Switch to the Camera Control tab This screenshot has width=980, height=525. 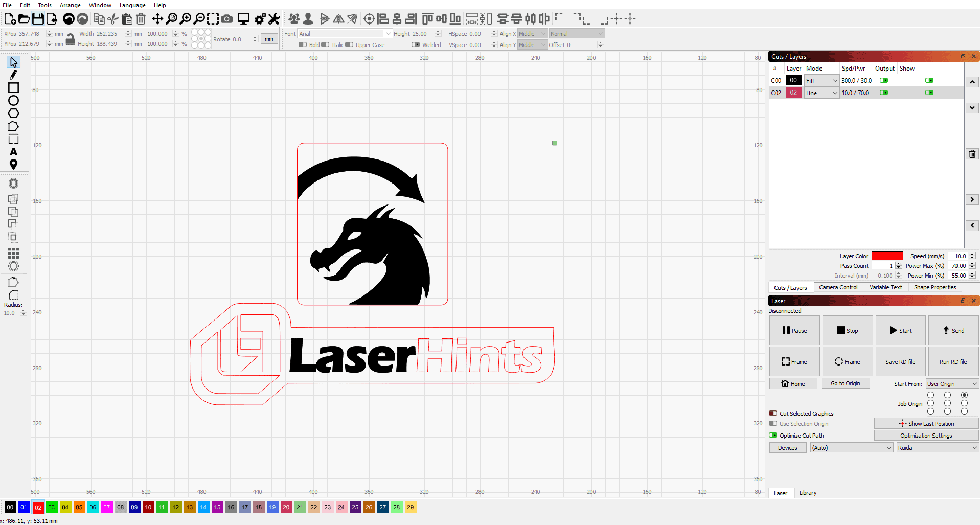click(x=838, y=287)
